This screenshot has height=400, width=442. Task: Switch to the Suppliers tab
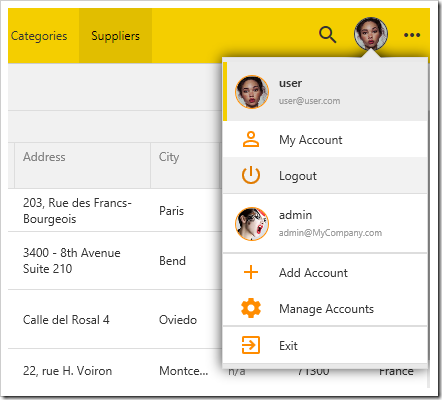(x=115, y=36)
